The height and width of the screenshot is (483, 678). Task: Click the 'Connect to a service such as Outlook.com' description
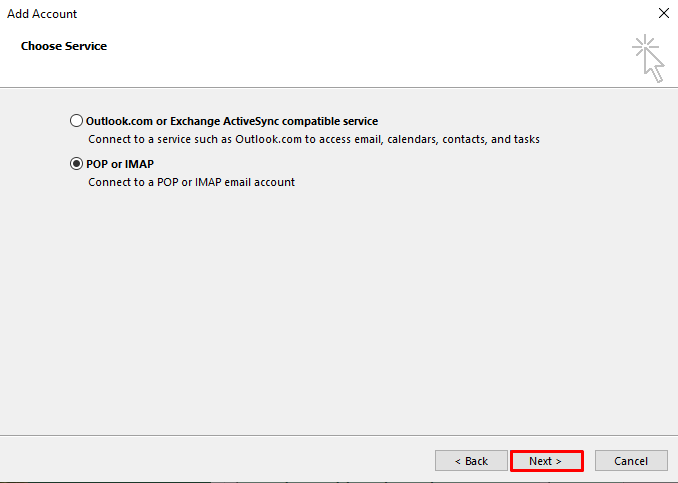314,140
